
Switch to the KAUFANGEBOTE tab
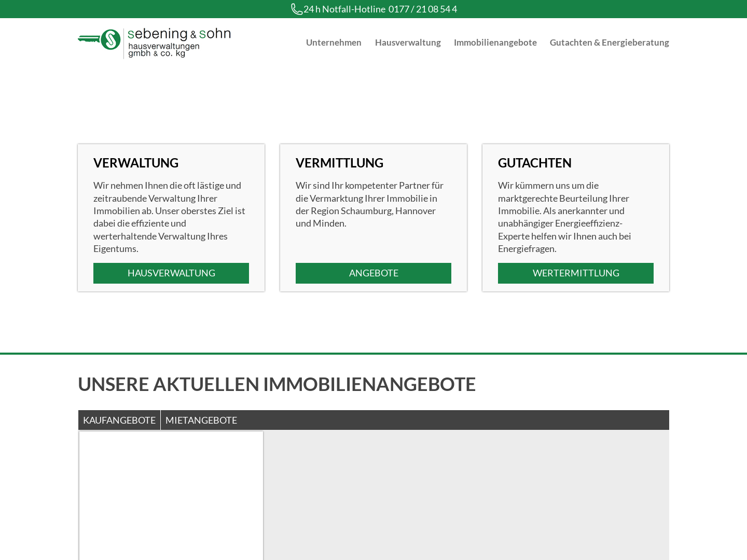point(119,420)
